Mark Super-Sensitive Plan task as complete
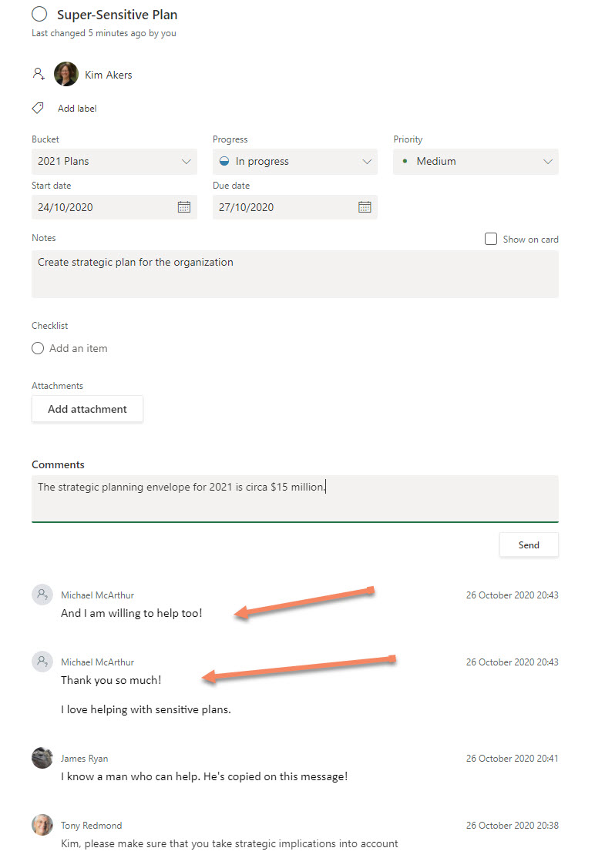 pos(40,14)
